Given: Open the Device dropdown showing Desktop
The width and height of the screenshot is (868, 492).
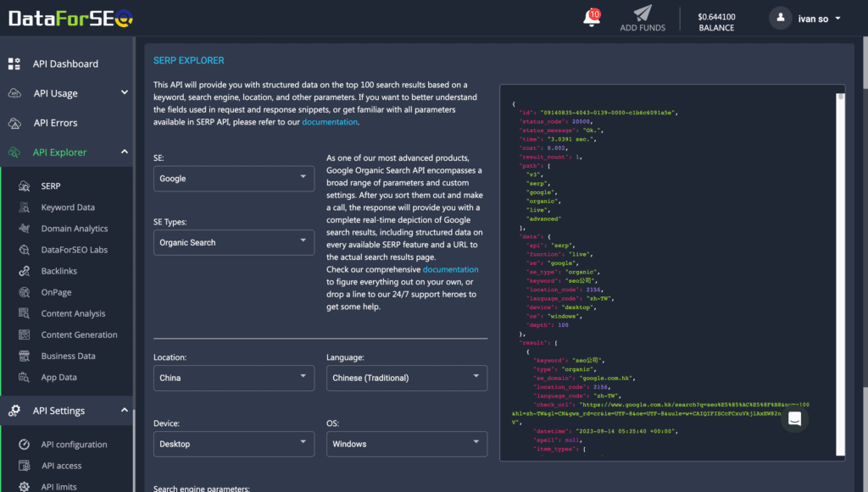Looking at the screenshot, I should point(234,444).
